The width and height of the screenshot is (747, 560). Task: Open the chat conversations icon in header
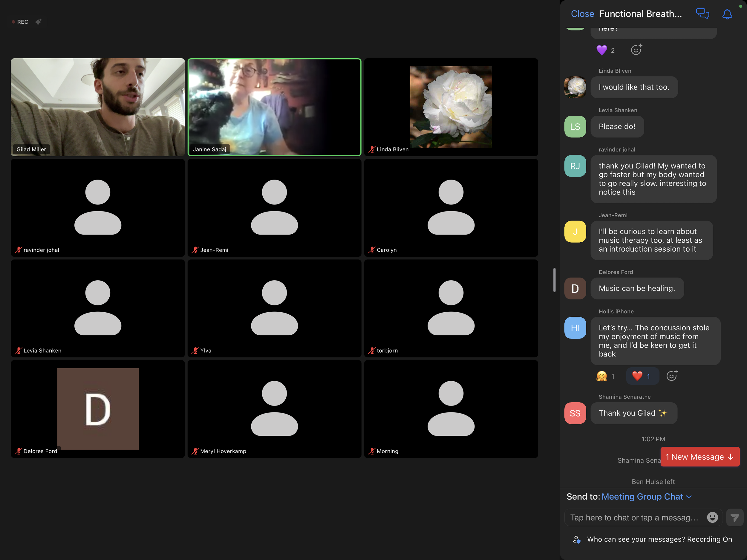coord(702,13)
